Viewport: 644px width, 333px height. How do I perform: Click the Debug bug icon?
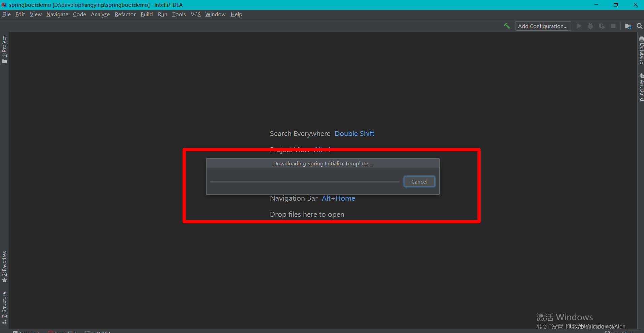click(590, 26)
